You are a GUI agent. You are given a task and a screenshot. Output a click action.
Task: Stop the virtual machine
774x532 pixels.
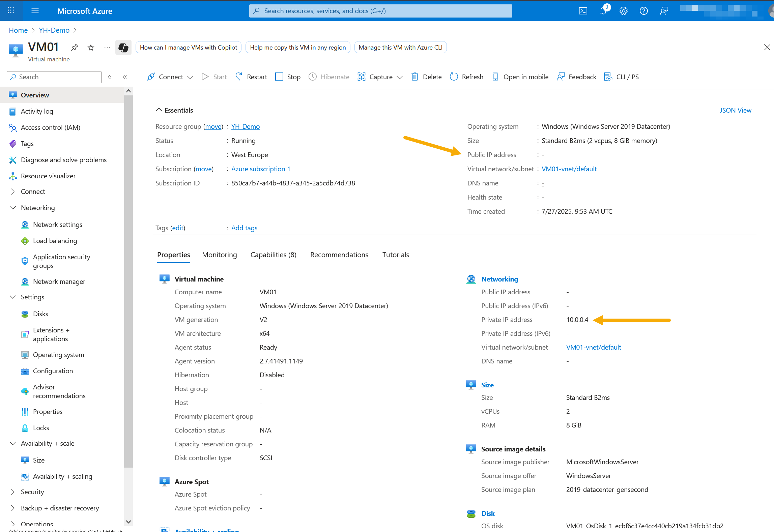click(x=288, y=77)
